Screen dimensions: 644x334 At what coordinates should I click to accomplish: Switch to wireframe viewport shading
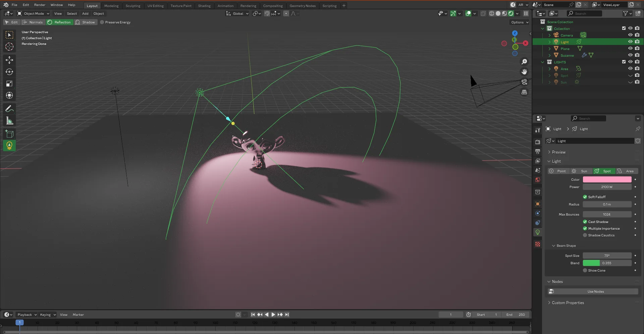[x=492, y=13]
